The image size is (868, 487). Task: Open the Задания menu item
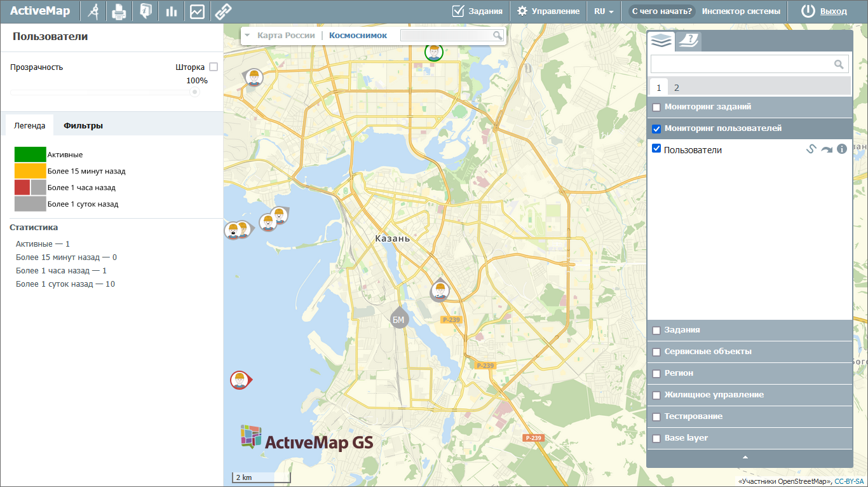[x=477, y=11]
